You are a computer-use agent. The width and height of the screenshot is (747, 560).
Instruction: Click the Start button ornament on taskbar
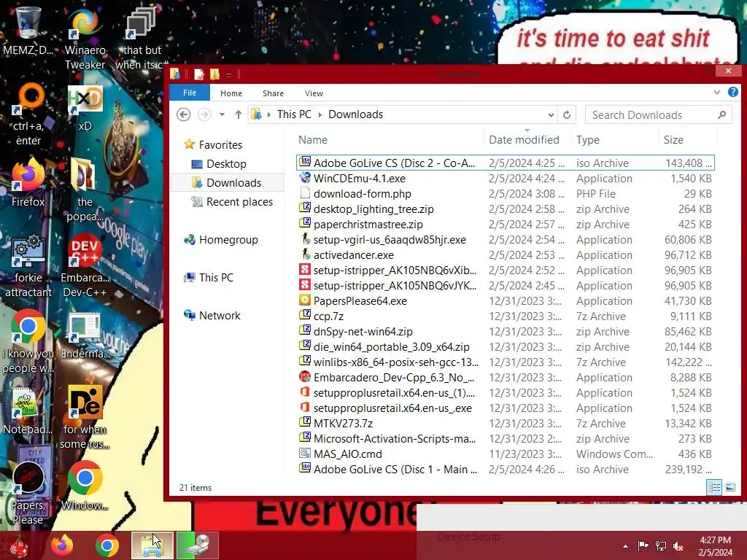(19, 546)
